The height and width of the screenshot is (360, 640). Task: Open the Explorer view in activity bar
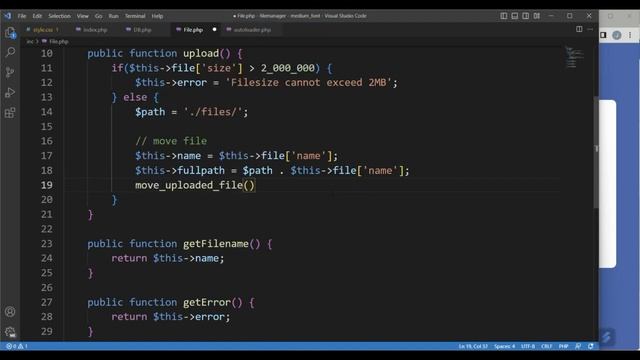click(x=10, y=33)
